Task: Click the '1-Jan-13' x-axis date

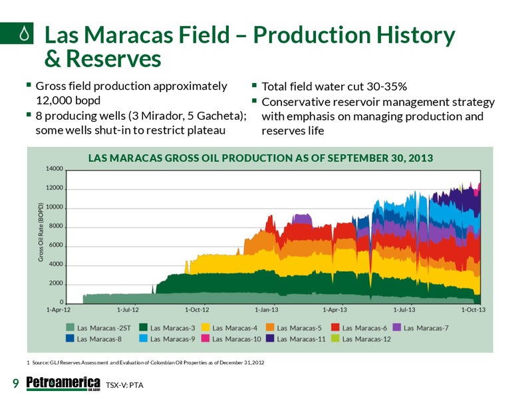Action: point(267,310)
